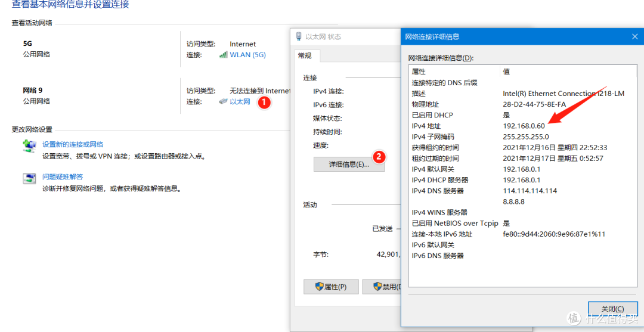Close the 网络连接详细信息 dialog with X
644x332 pixels.
point(634,36)
